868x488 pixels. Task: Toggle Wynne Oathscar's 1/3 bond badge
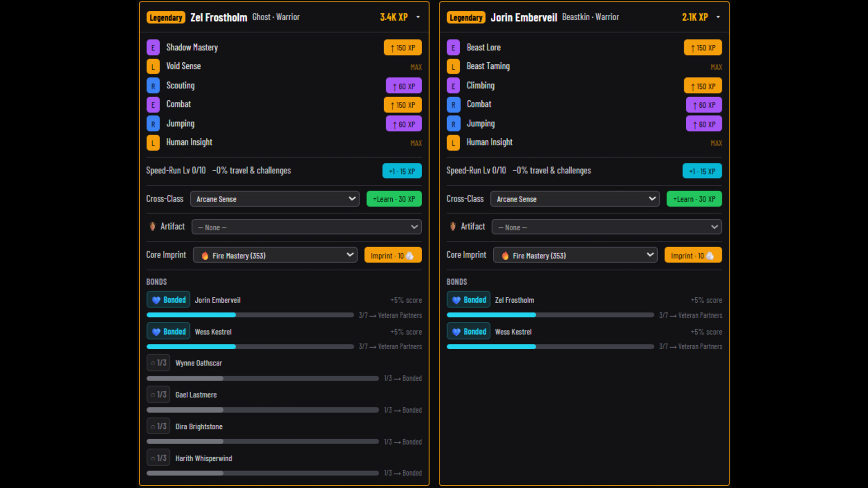158,362
